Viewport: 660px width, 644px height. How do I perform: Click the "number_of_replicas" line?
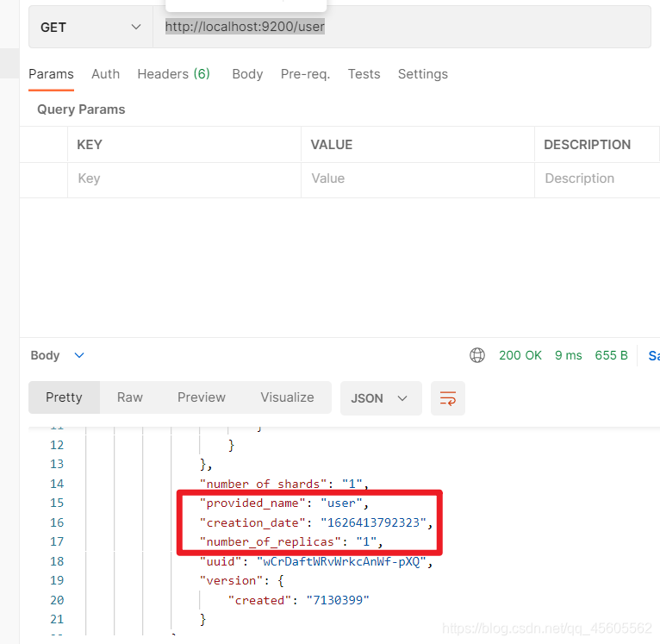click(291, 541)
